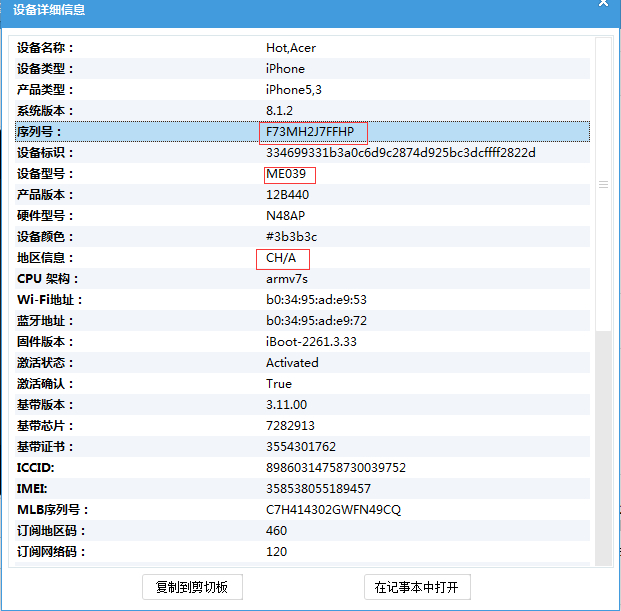
Task: Click the 地区信息 label
Action: click(x=45, y=258)
